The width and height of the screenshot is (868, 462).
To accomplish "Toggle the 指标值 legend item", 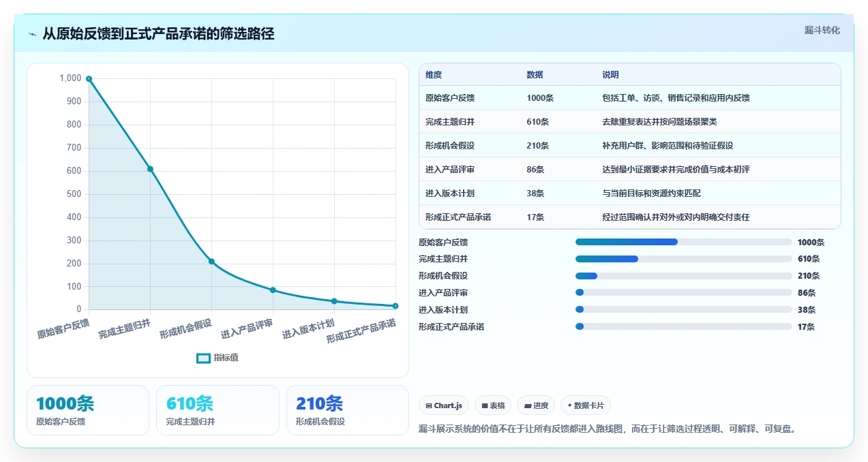I will click(x=218, y=358).
